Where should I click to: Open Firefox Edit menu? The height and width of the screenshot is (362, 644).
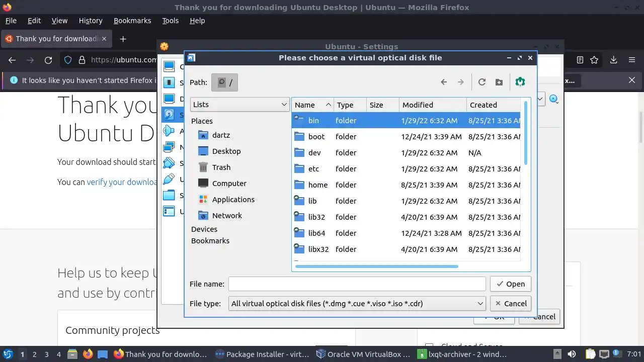(x=34, y=21)
